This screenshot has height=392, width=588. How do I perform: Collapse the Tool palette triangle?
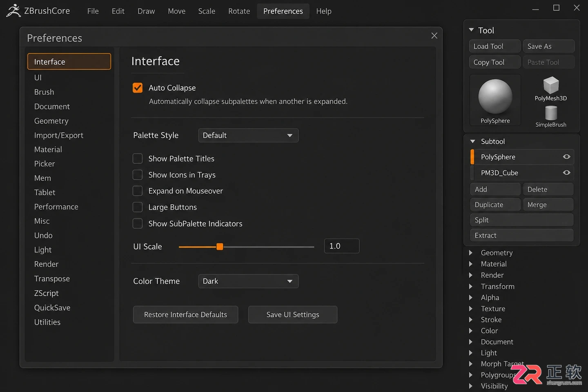pos(471,30)
